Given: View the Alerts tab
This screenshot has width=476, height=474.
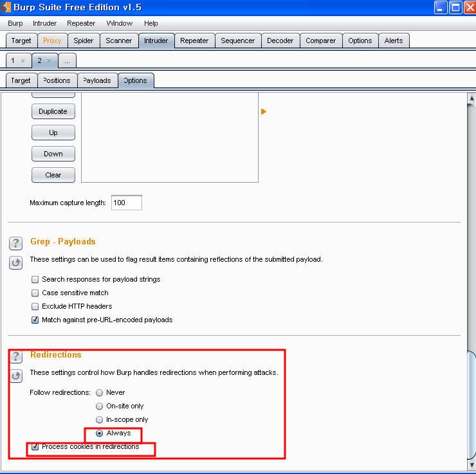Looking at the screenshot, I should tap(394, 41).
